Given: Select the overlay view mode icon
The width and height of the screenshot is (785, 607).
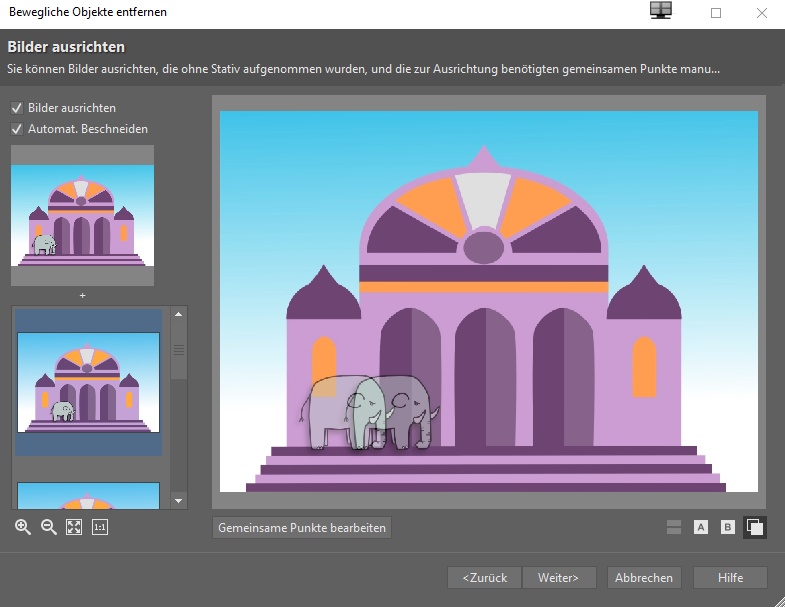Looking at the screenshot, I should click(x=755, y=527).
